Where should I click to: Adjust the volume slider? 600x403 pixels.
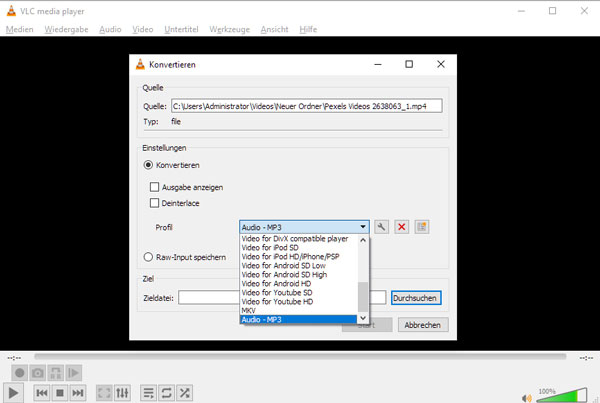point(565,394)
